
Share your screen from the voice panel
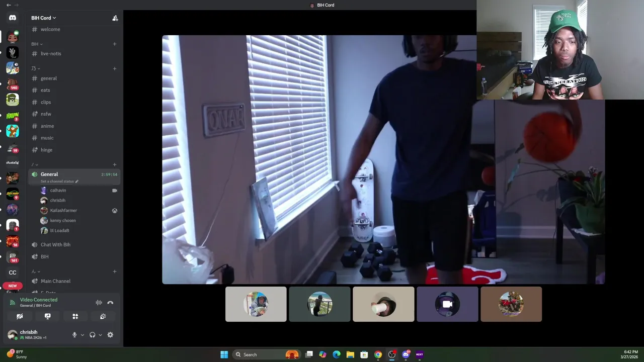pos(47,316)
